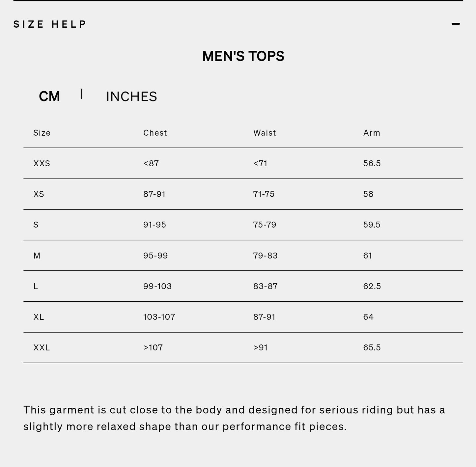The image size is (476, 467).
Task: Click the SIZE HELP heading
Action: pyautogui.click(x=50, y=24)
